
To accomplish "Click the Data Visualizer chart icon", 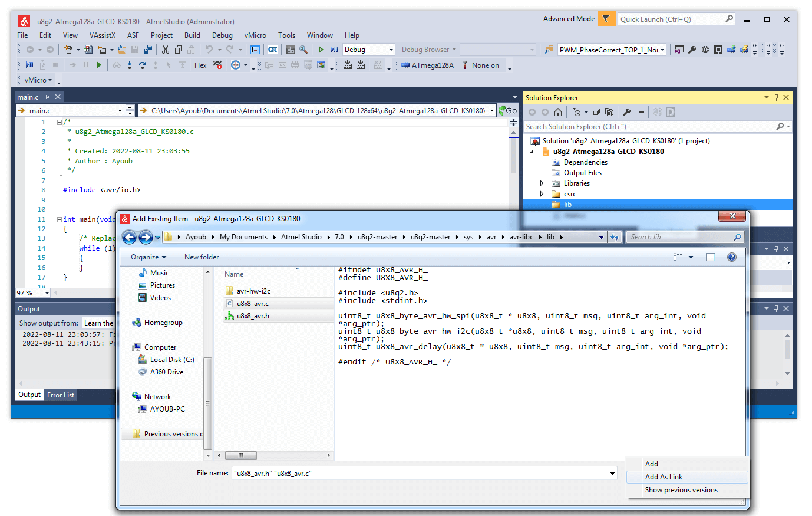I will (255, 50).
